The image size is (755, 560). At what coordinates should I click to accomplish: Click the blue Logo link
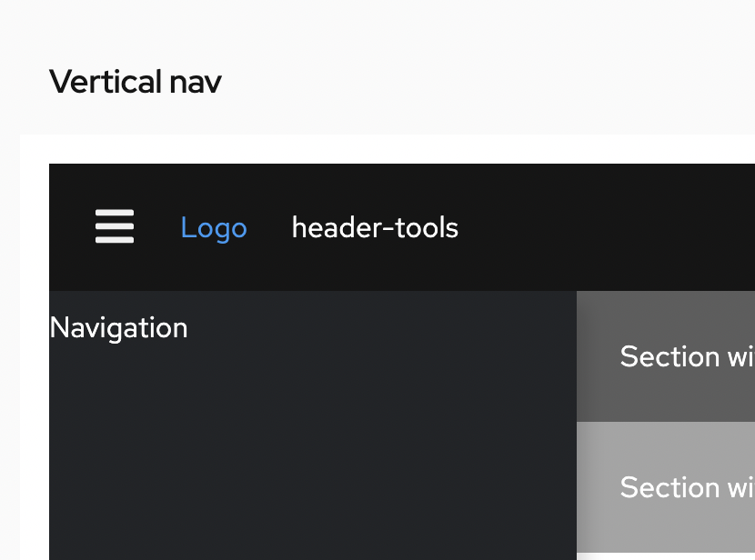click(x=214, y=227)
